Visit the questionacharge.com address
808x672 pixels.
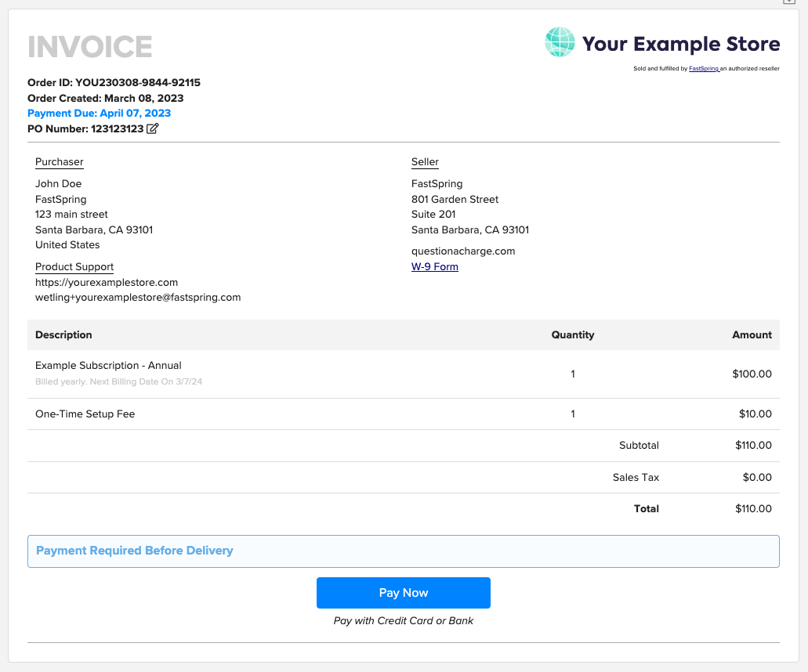[462, 251]
